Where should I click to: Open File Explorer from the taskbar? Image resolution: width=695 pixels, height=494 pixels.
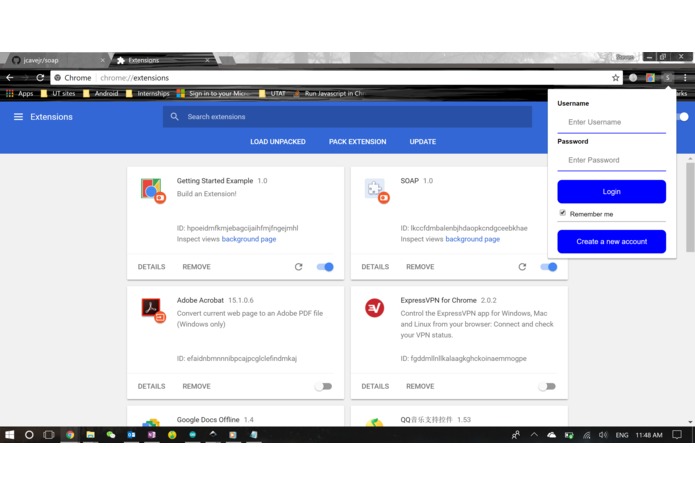click(x=90, y=435)
